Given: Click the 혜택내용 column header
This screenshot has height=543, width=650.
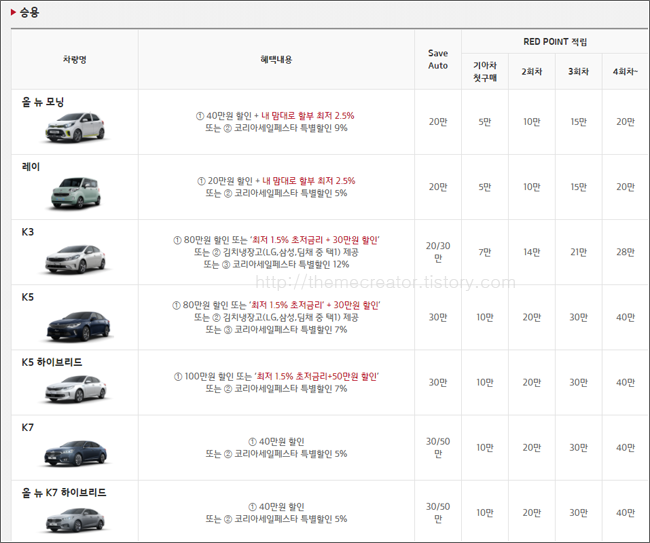Looking at the screenshot, I should [276, 59].
